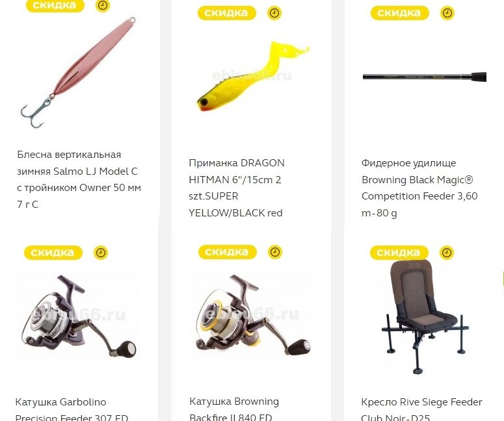Click the скидка badge on Garbolino reel

coord(53,253)
